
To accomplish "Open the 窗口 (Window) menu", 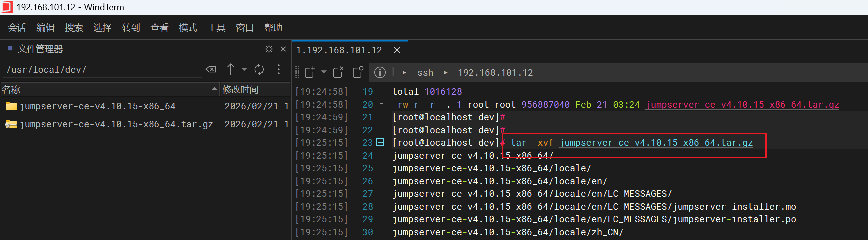I will click(x=245, y=28).
